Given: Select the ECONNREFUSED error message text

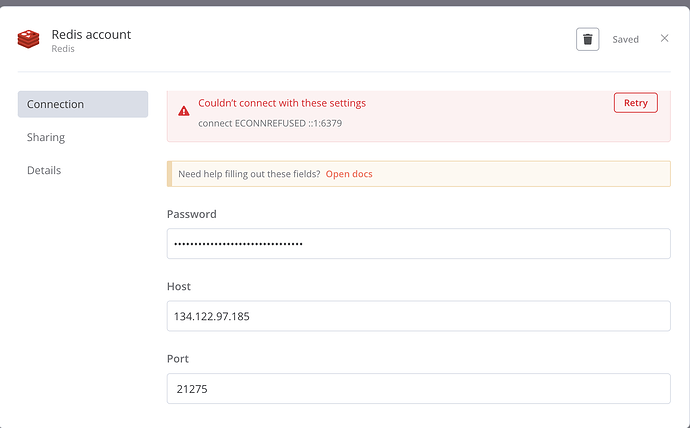Looking at the screenshot, I should 270,123.
